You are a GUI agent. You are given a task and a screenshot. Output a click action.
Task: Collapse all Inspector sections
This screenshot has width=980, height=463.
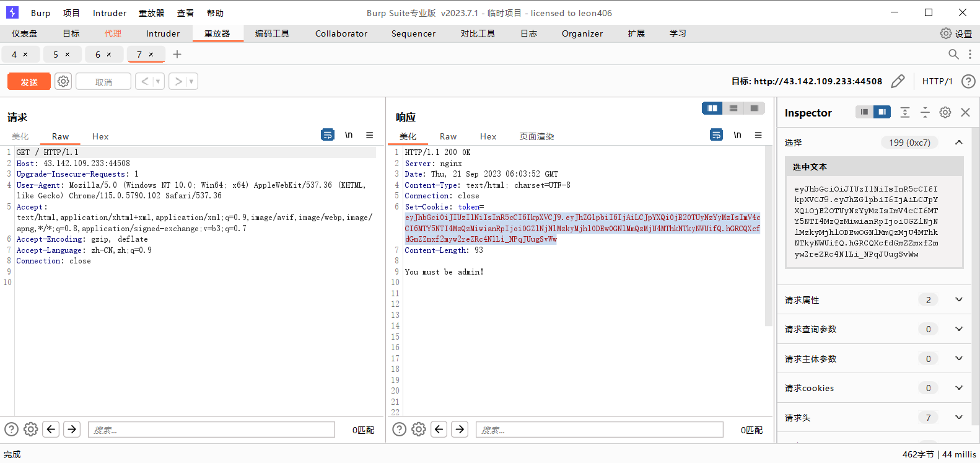pos(925,112)
